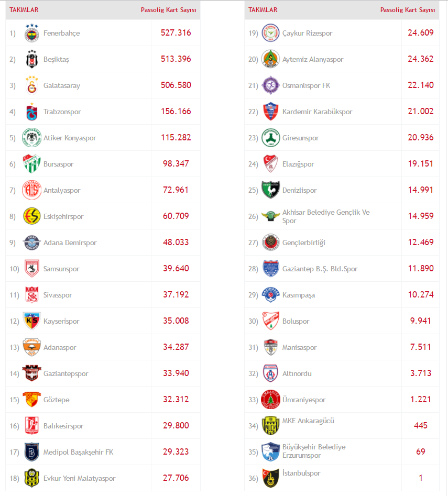Click the right Passolig Kart Sayısı header
The height and width of the screenshot is (496, 448).
(408, 10)
